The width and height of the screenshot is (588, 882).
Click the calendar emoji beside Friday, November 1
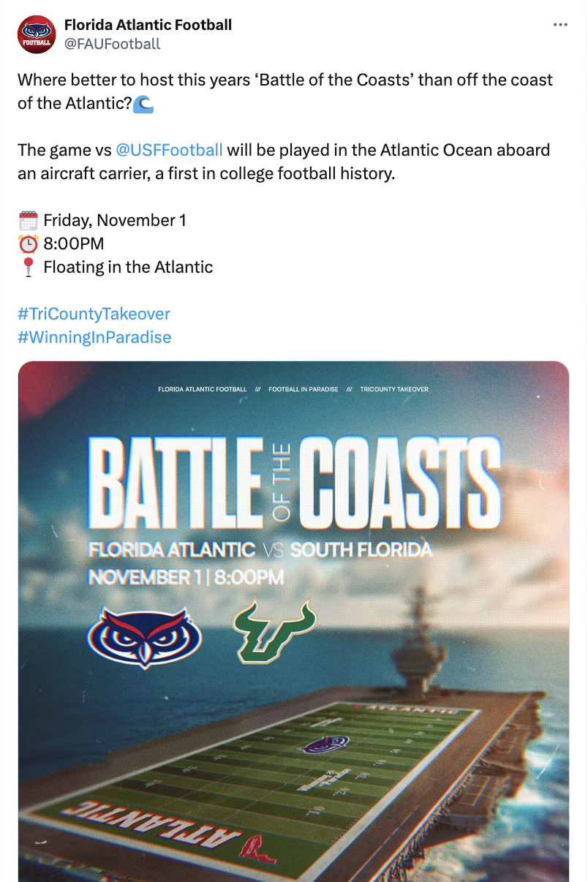point(28,220)
